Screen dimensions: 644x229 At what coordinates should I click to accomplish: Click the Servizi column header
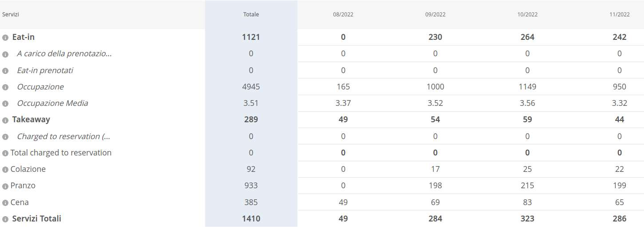coord(11,14)
